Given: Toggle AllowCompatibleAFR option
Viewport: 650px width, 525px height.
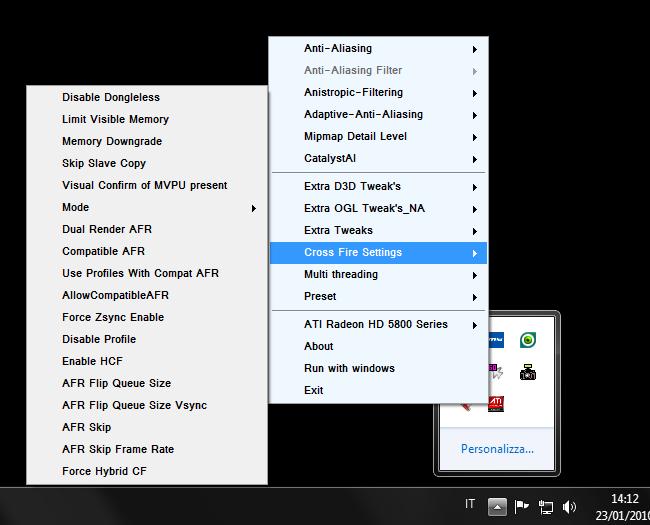Looking at the screenshot, I should 147,295.
